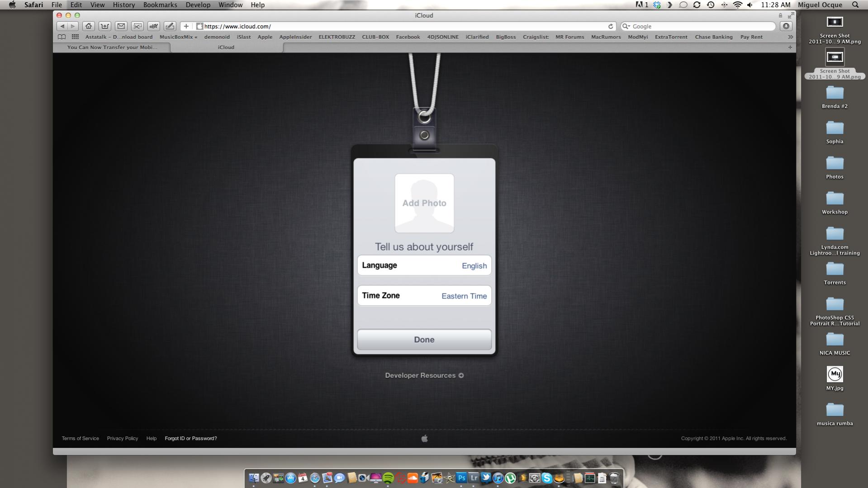
Task: Open the Miguel Ocque user menu
Action: (x=820, y=5)
